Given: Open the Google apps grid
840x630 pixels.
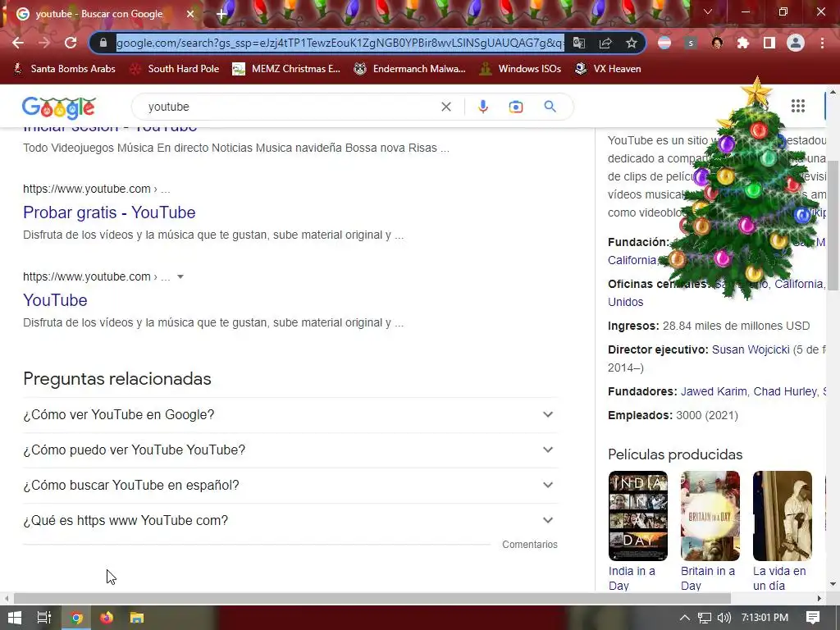Looking at the screenshot, I should click(x=798, y=106).
